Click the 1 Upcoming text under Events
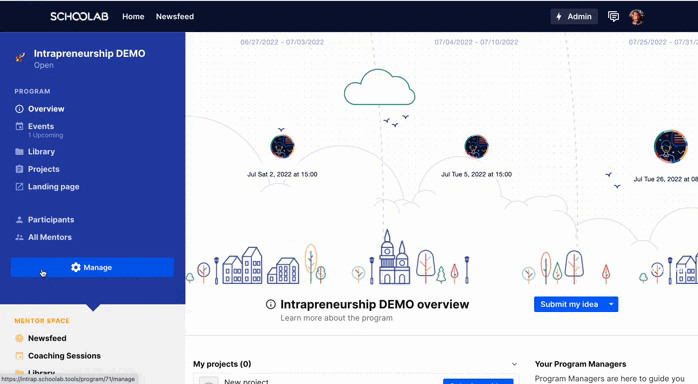This screenshot has width=698, height=384. click(45, 135)
